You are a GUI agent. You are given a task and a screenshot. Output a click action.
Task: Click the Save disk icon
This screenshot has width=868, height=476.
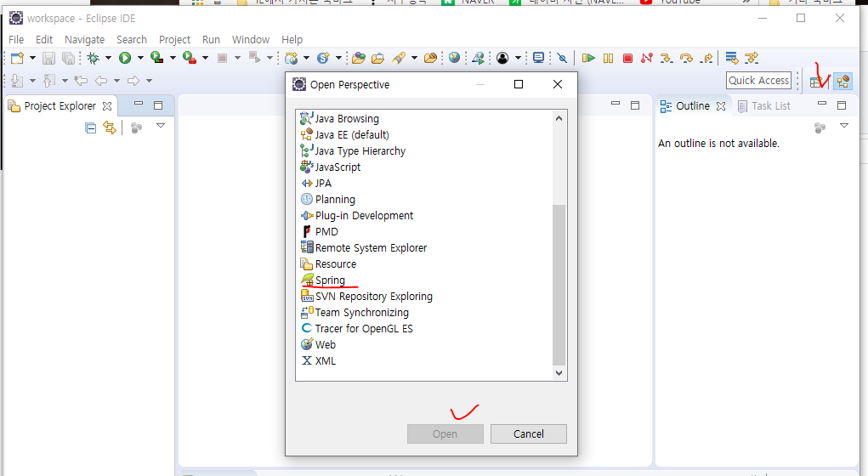[x=48, y=58]
